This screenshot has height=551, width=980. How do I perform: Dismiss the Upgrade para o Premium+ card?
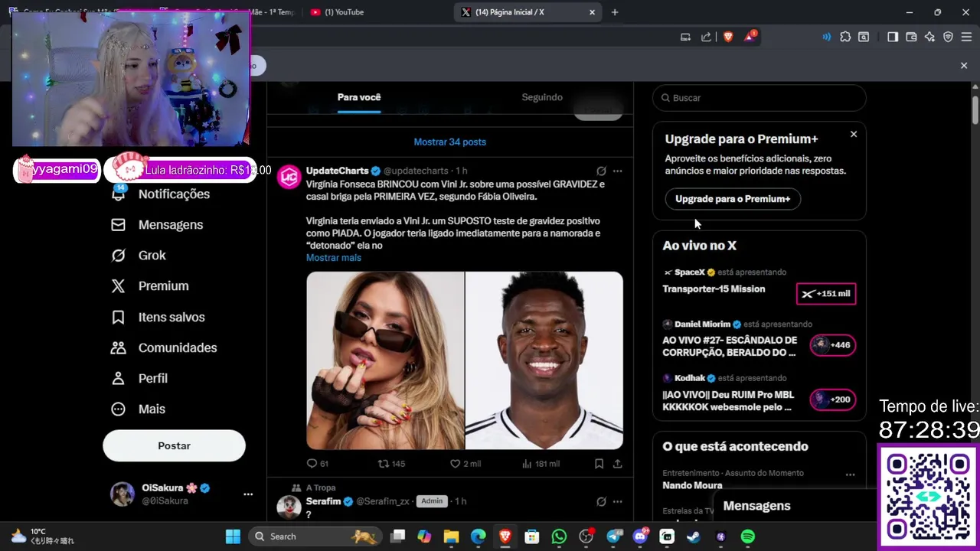[x=854, y=135]
